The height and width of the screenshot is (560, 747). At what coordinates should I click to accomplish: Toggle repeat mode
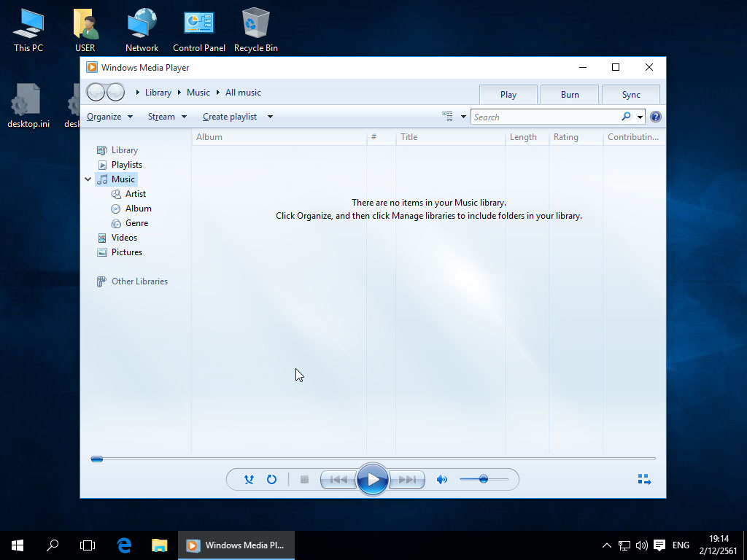[x=271, y=480]
